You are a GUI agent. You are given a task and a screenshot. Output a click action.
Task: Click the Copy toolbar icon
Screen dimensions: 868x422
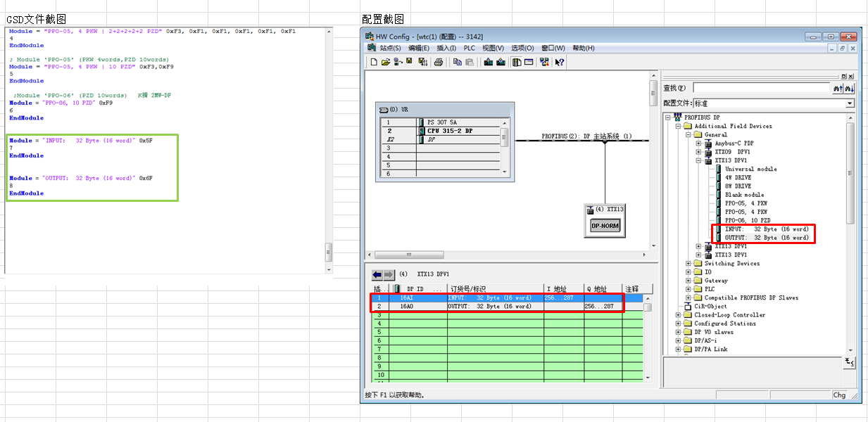tap(458, 62)
